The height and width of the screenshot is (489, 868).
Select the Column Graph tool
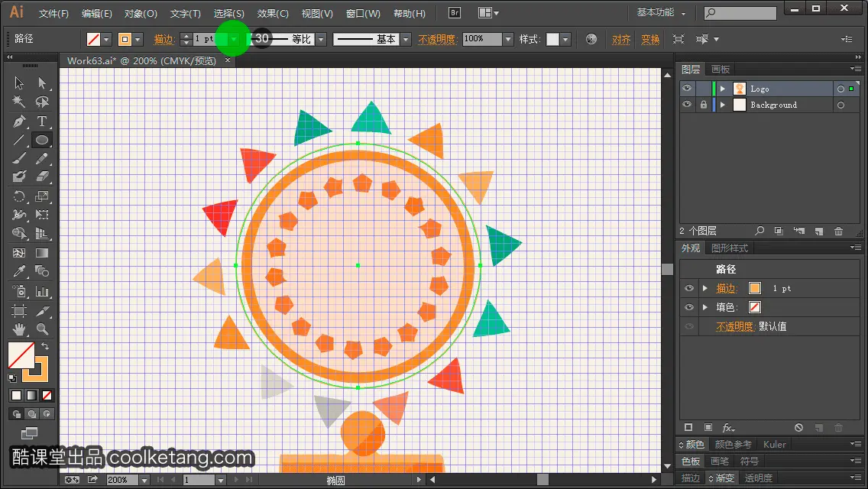pyautogui.click(x=42, y=291)
